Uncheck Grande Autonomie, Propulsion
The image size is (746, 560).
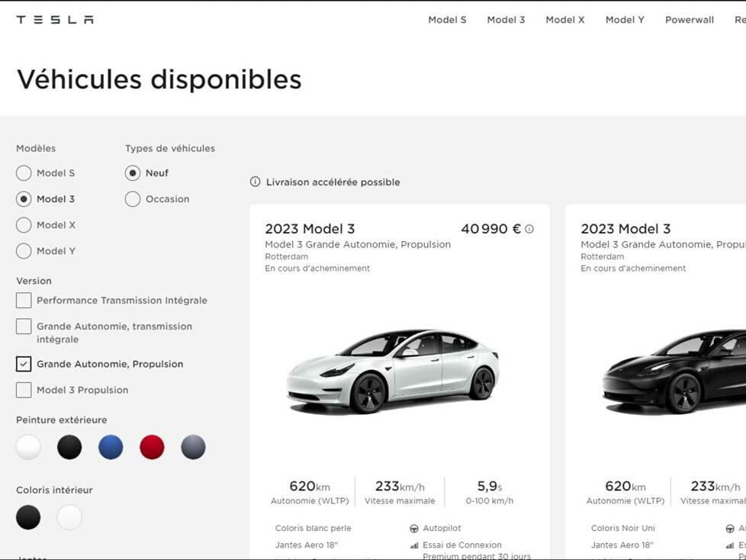(x=24, y=364)
